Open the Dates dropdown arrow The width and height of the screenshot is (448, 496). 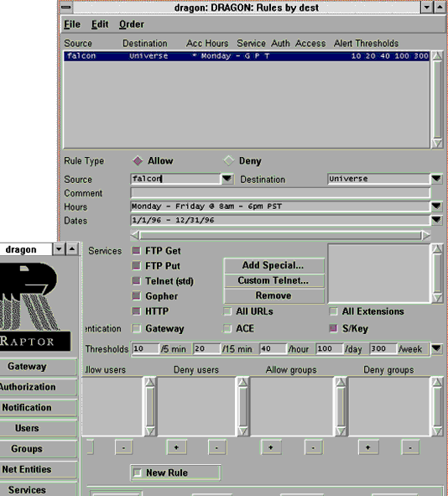(x=436, y=220)
